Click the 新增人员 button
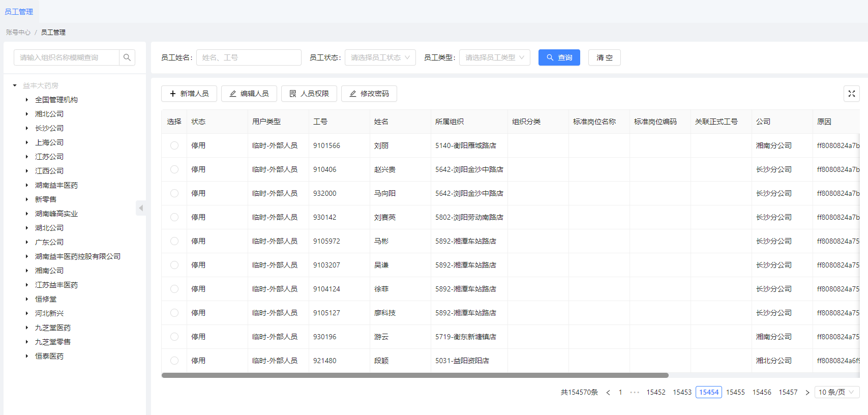 click(189, 94)
